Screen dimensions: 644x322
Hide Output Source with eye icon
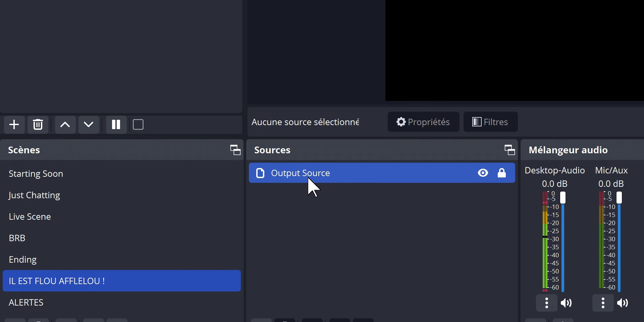click(x=483, y=173)
